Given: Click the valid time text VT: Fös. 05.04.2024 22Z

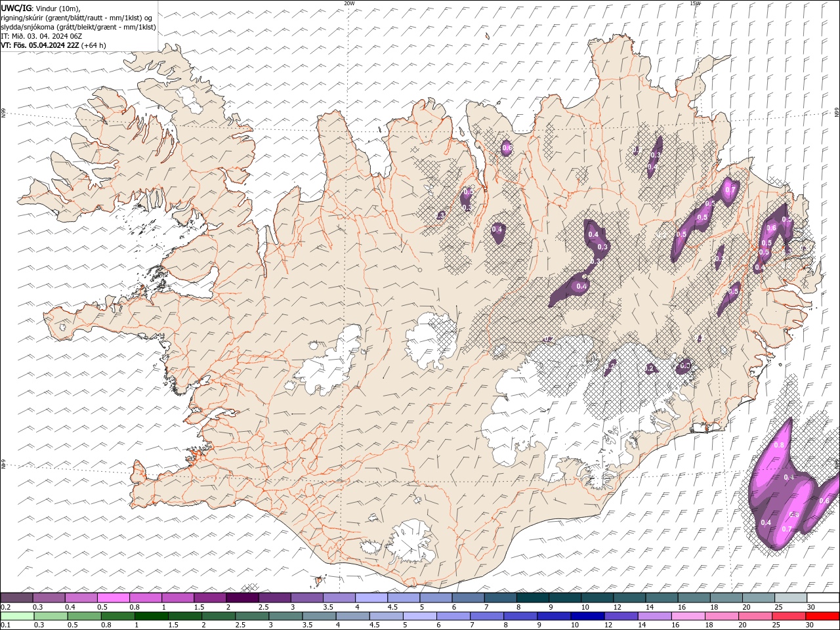Looking at the screenshot, I should (x=40, y=45).
